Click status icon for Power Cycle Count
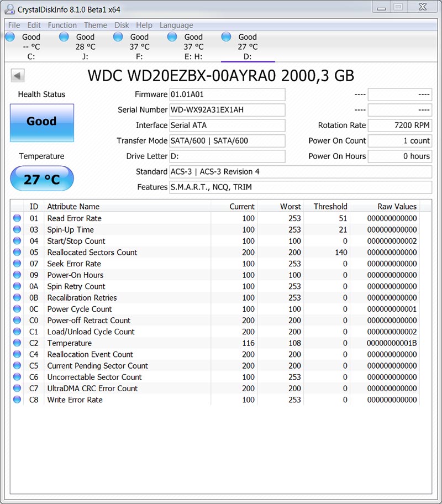Screen dimensions: 442x504 coord(17,309)
